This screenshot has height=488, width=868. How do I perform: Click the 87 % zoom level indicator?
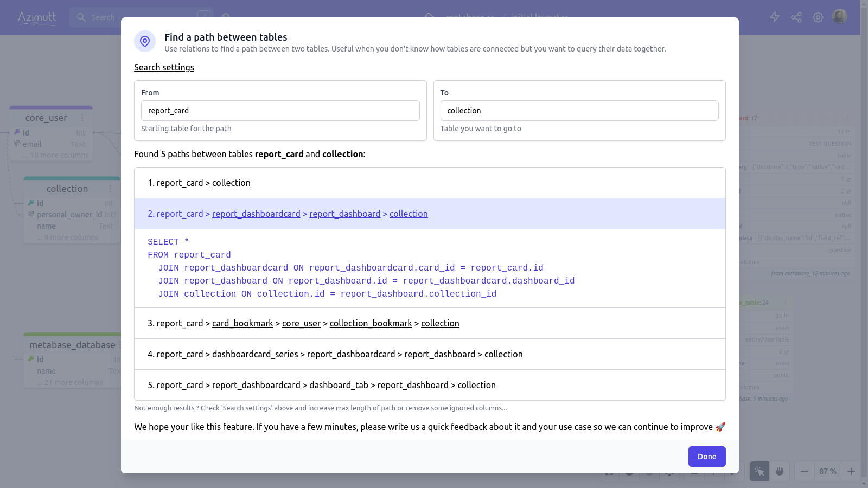point(827,471)
